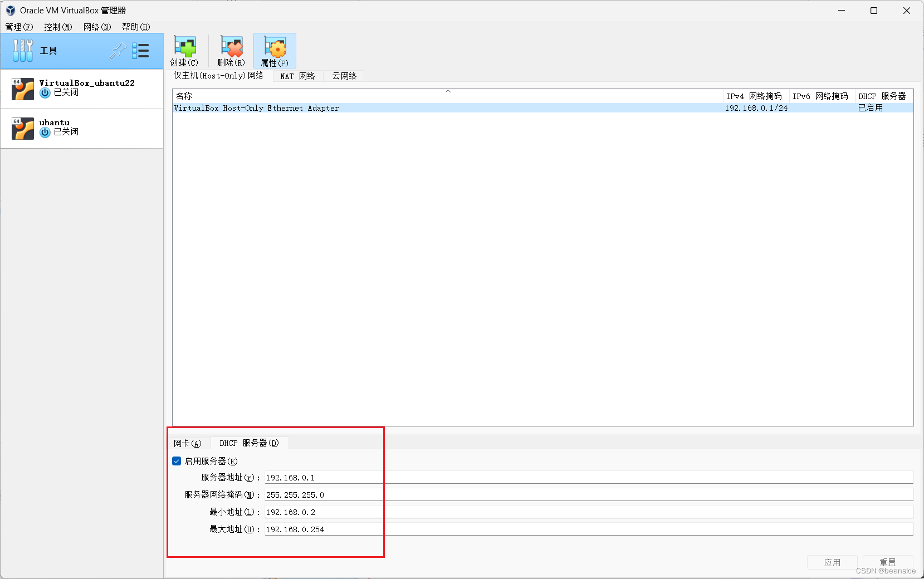Switch to NAT 网络 tab
The height and width of the screenshot is (579, 924).
pyautogui.click(x=297, y=76)
